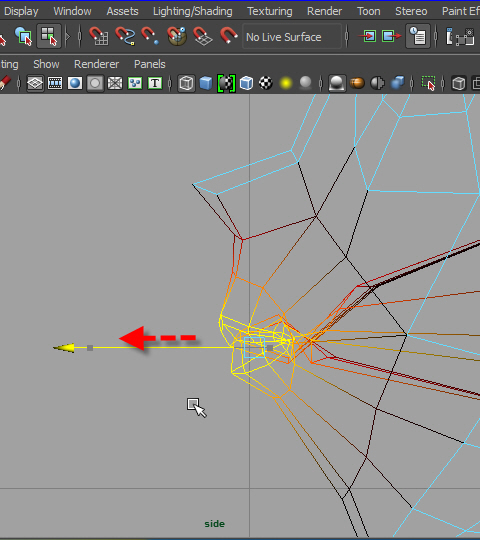The image size is (480, 540).
Task: Click the side view label
Action: [215, 524]
